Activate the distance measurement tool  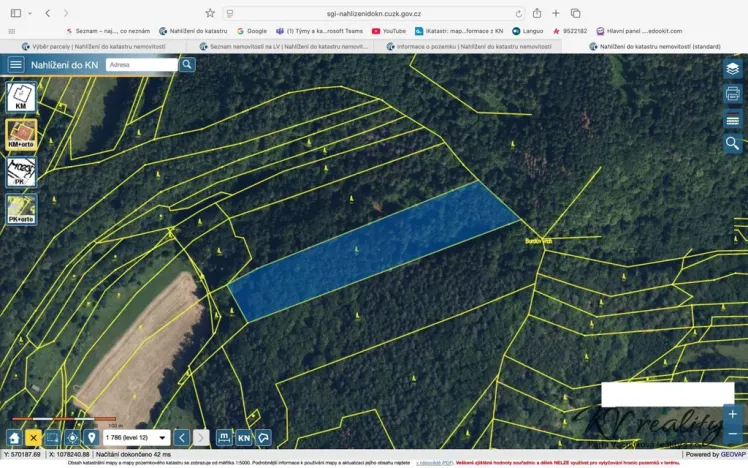(x=224, y=437)
